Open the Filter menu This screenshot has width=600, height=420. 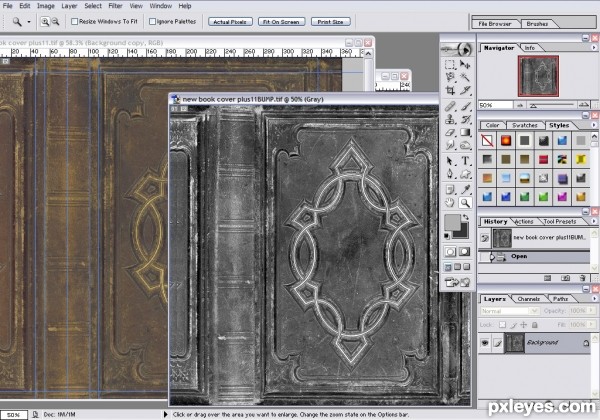click(x=115, y=6)
